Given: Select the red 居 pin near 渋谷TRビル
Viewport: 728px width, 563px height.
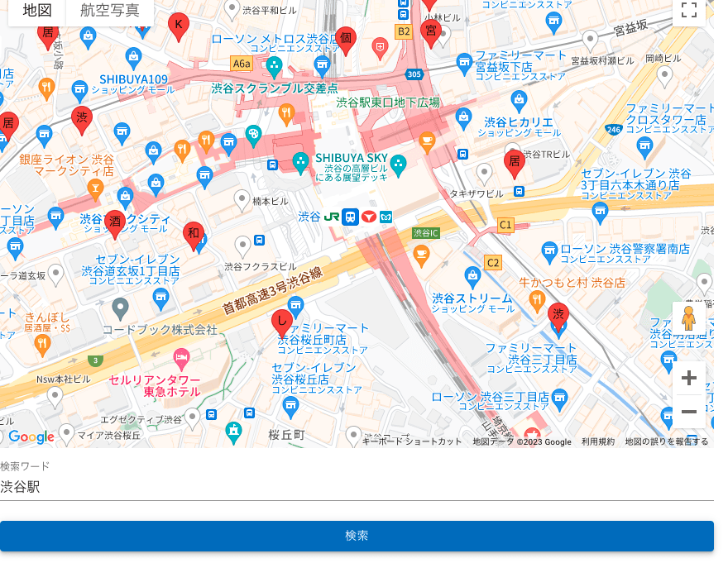Looking at the screenshot, I should [x=515, y=164].
